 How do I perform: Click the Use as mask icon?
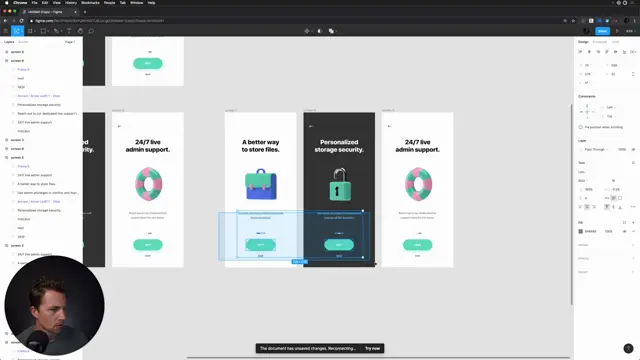click(320, 31)
